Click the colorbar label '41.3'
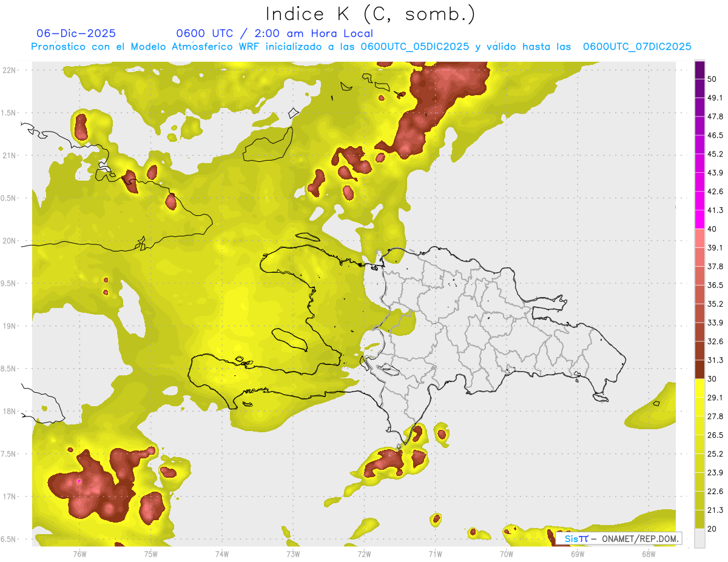Viewport: 728px width, 562px height. click(715, 210)
